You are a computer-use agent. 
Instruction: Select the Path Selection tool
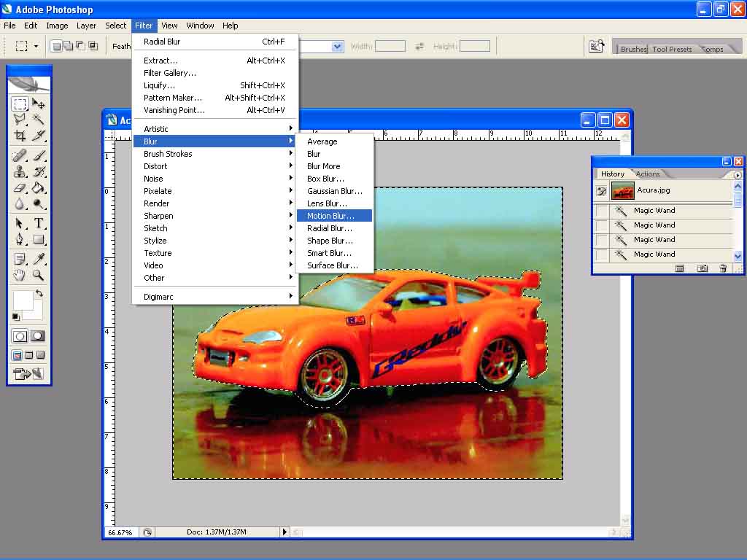tap(20, 223)
